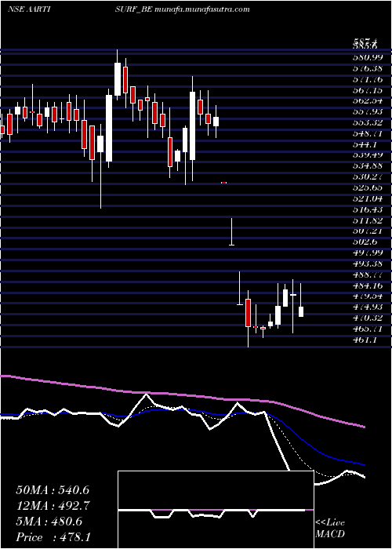The height and width of the screenshot is (549, 392).
Task: Select the 516.43 price axis label
Action: tap(369, 209)
